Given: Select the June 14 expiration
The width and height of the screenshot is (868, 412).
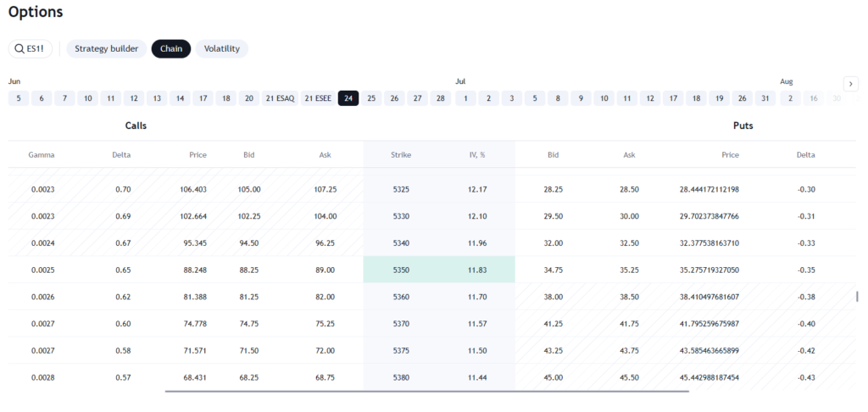Looking at the screenshot, I should (x=180, y=98).
